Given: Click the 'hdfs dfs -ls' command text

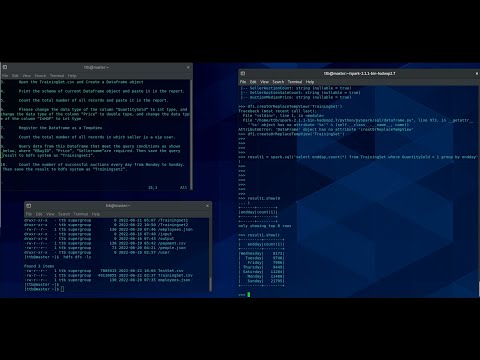Looking at the screenshot, I should click(77, 257).
